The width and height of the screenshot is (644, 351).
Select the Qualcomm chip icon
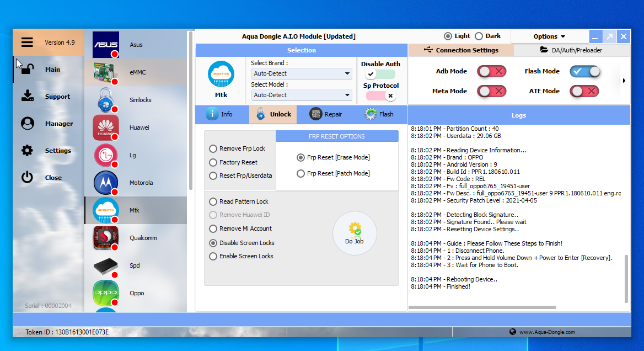(105, 237)
